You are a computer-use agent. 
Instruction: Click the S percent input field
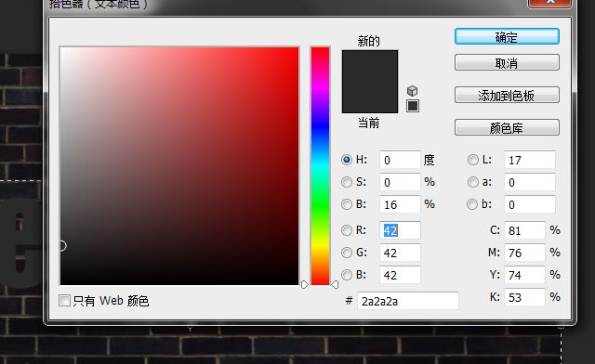400,182
